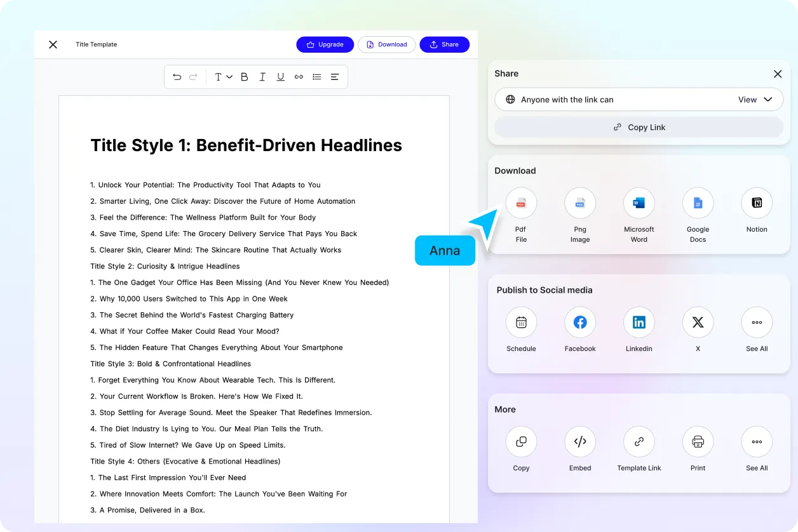Screen dimensions: 798x532
Task: Undo the last edit
Action: [177, 77]
